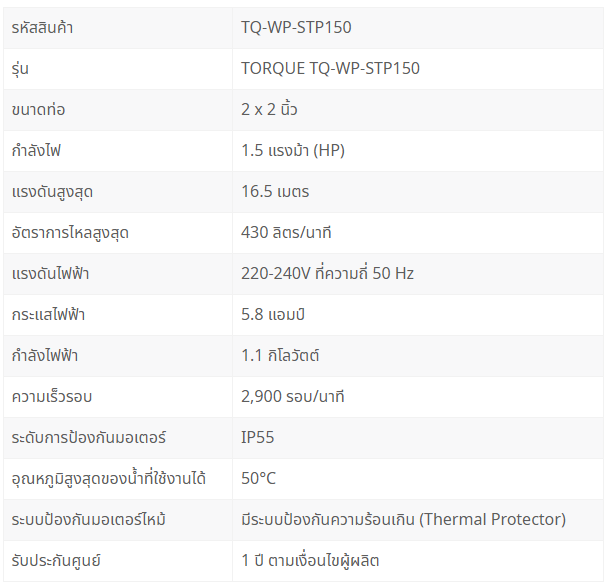Click the product code value TQ-WP-STP150

[x=296, y=28]
